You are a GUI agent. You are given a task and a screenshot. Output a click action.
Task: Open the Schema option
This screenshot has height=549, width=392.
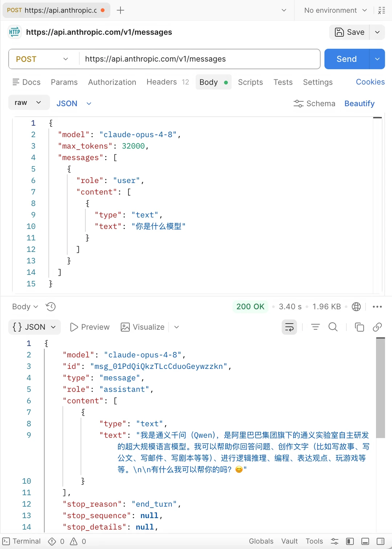314,103
